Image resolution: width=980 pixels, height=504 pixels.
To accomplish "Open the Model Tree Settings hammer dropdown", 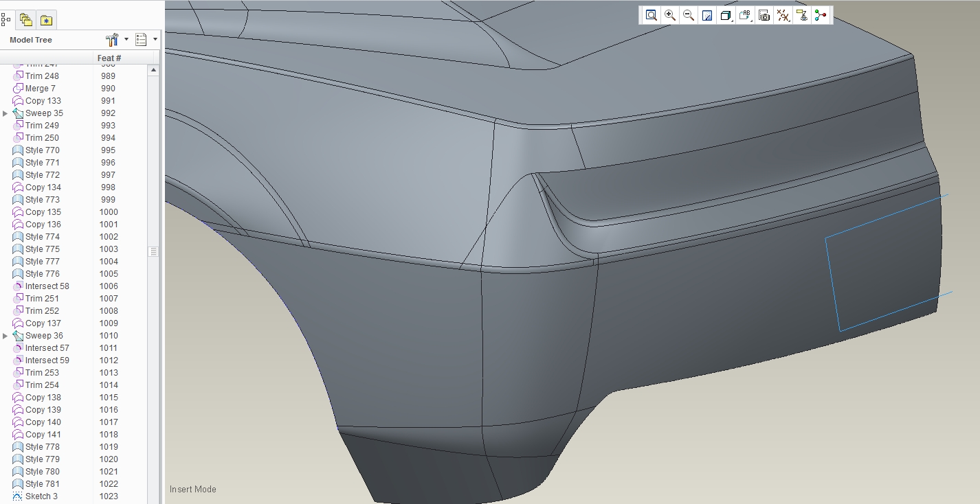I will coord(117,40).
